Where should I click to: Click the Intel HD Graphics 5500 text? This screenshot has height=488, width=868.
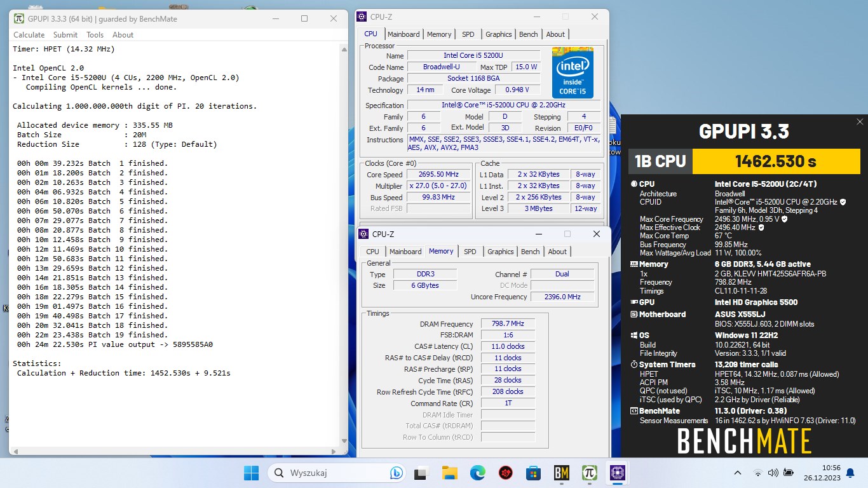coord(756,302)
